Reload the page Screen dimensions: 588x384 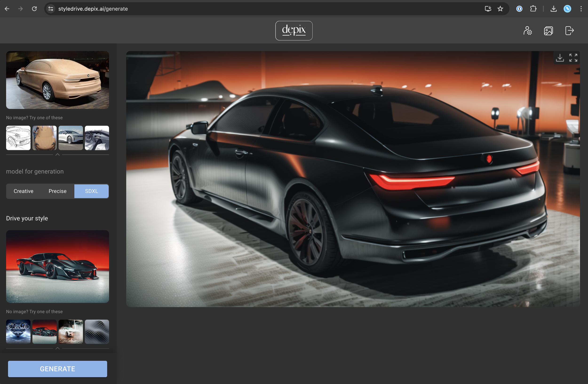(x=34, y=9)
